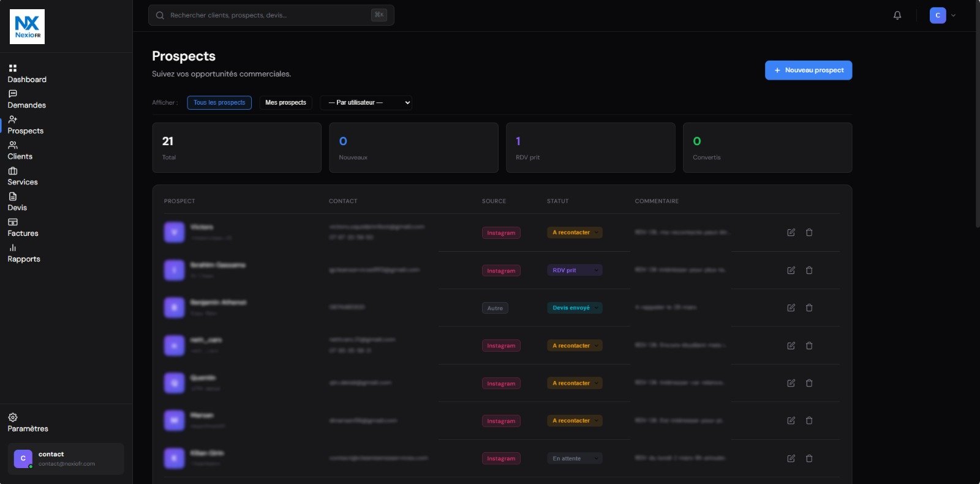Delete the prospect with status RDV prit
The height and width of the screenshot is (484, 980).
(809, 270)
